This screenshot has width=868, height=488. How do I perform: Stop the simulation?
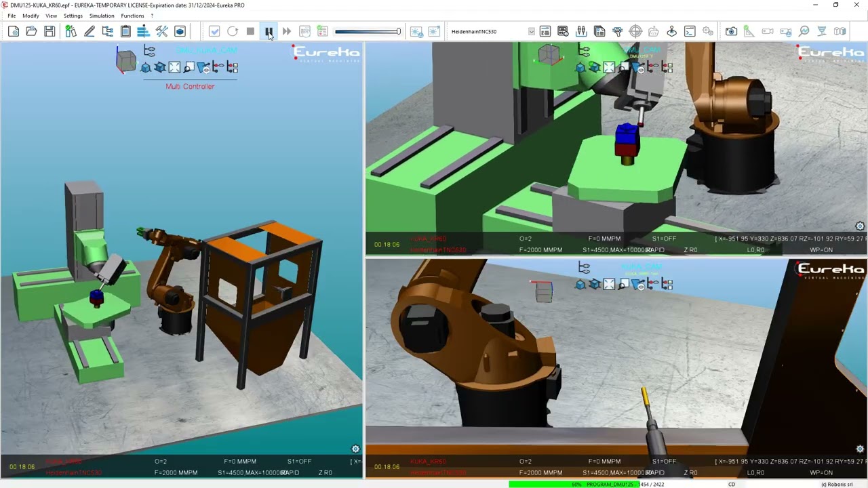pos(250,31)
